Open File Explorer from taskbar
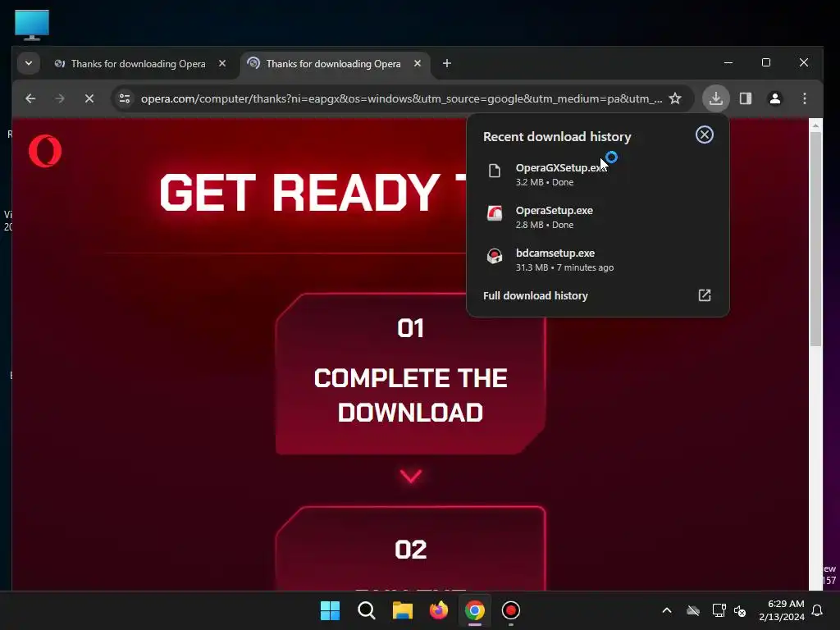This screenshot has height=630, width=840. (x=402, y=610)
